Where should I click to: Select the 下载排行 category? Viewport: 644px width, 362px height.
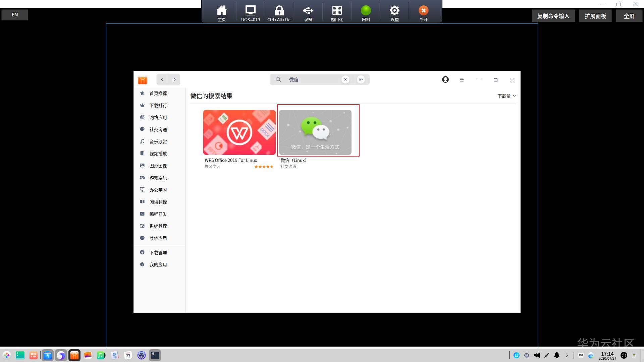158,106
